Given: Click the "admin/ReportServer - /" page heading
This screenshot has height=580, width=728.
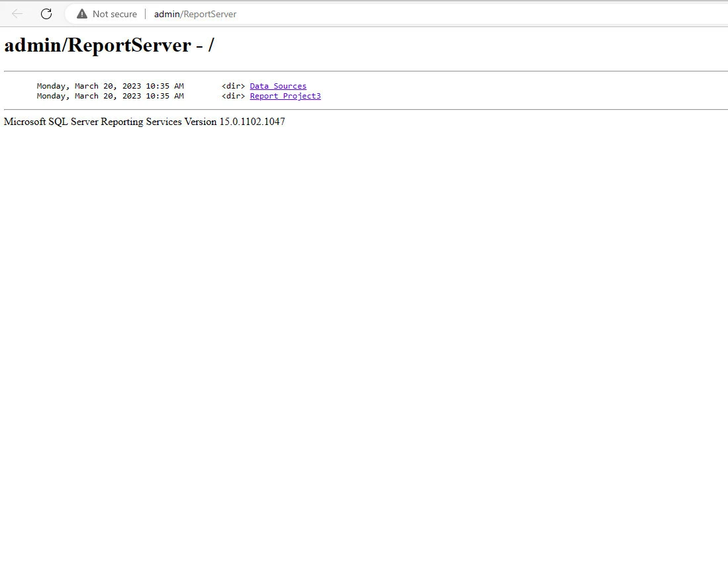Looking at the screenshot, I should [x=109, y=46].
